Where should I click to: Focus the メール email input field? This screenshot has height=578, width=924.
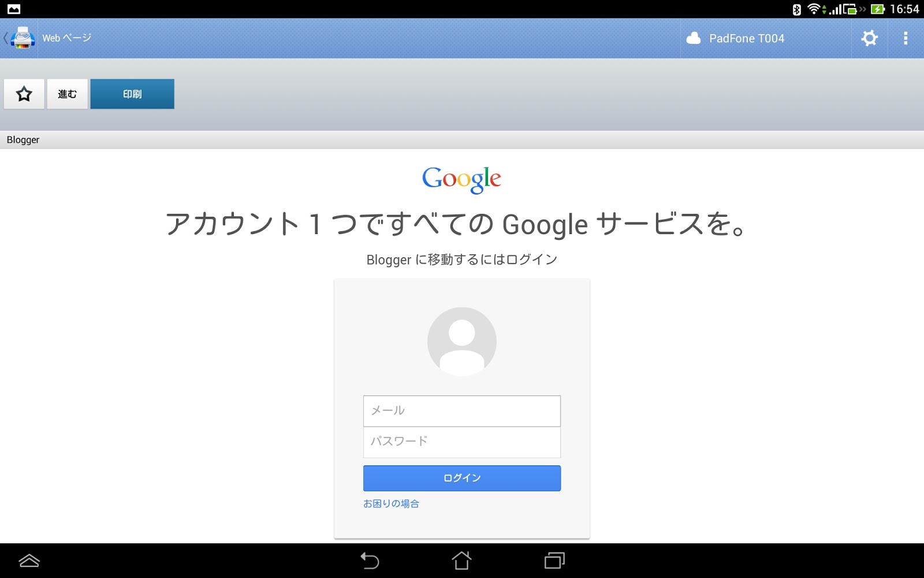click(x=462, y=411)
